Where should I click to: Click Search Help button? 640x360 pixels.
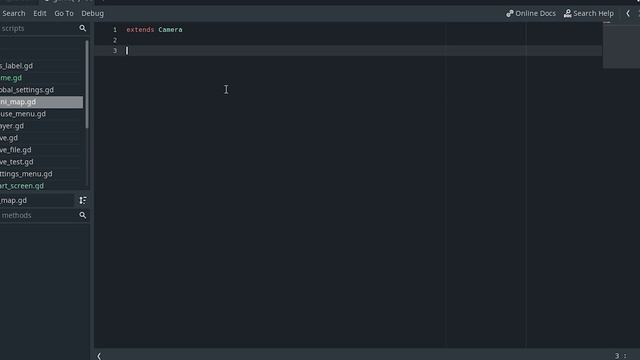pyautogui.click(x=589, y=13)
